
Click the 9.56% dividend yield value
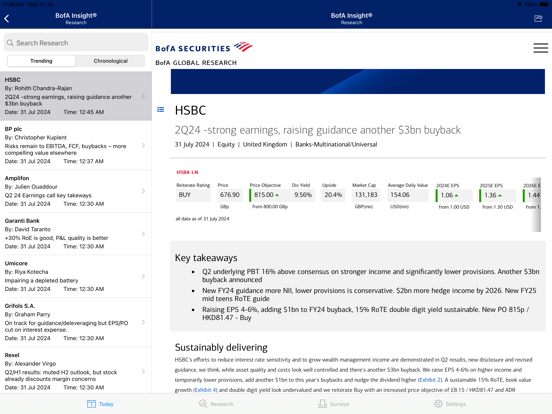(x=303, y=195)
